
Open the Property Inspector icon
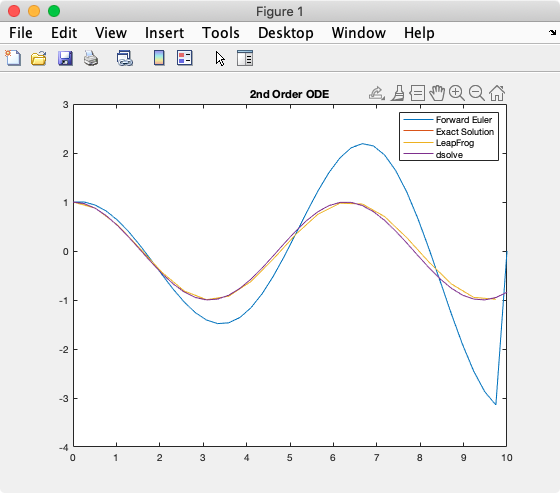(x=245, y=58)
